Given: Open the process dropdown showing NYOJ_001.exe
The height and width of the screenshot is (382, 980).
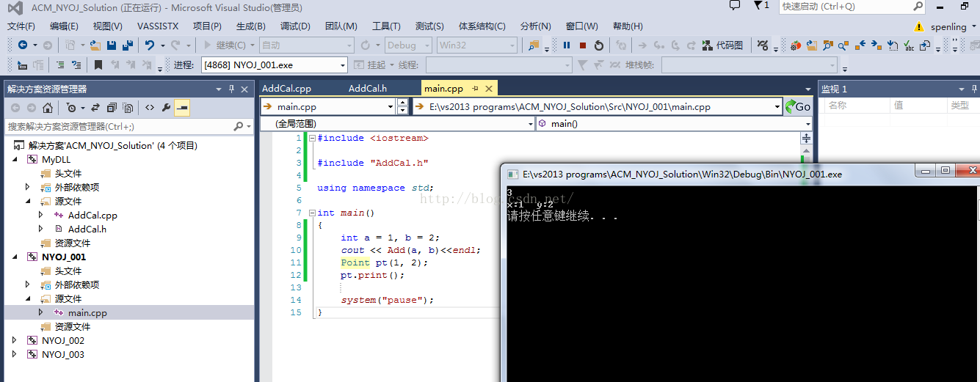Looking at the screenshot, I should [x=274, y=65].
